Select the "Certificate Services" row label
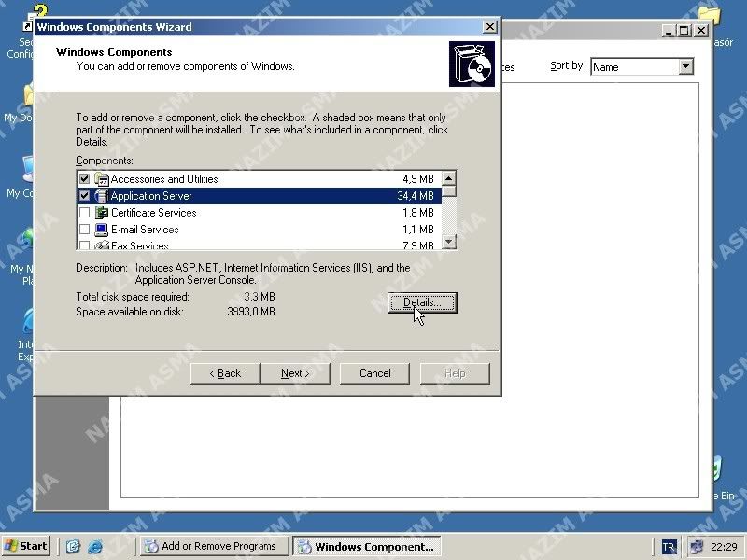The width and height of the screenshot is (747, 560). click(x=154, y=213)
